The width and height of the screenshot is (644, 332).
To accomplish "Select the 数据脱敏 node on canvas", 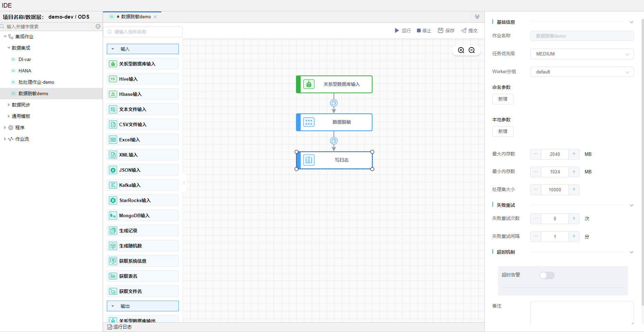I will click(334, 122).
